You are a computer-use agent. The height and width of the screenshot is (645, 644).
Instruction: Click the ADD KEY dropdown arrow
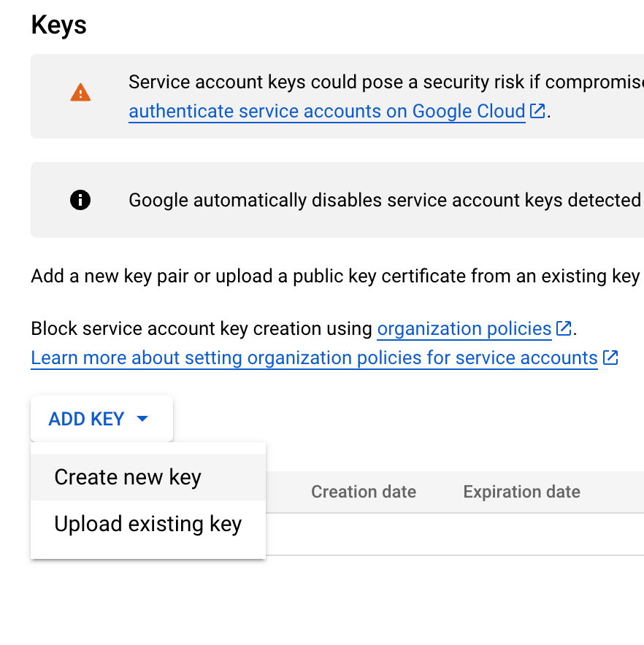(142, 419)
